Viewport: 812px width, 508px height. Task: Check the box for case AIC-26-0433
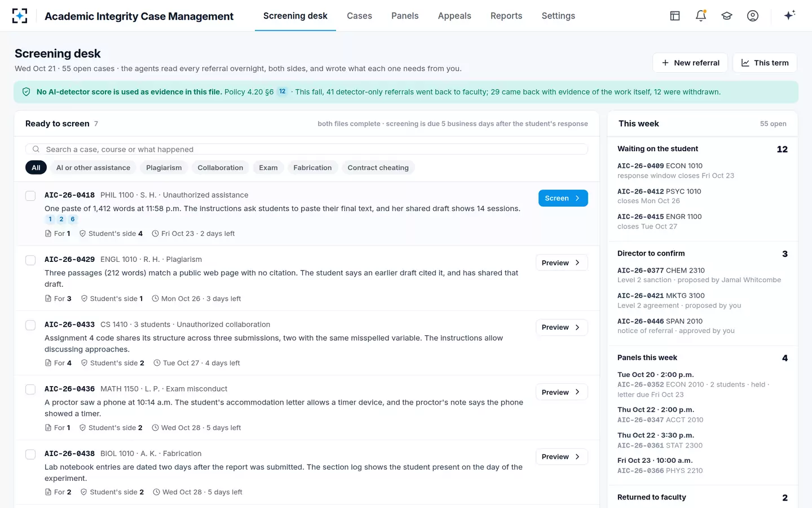pyautogui.click(x=30, y=325)
